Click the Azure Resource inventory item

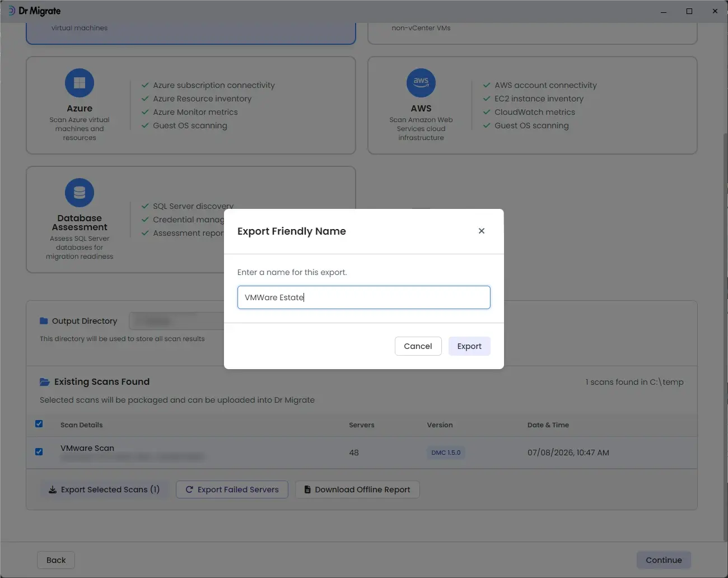202,99
